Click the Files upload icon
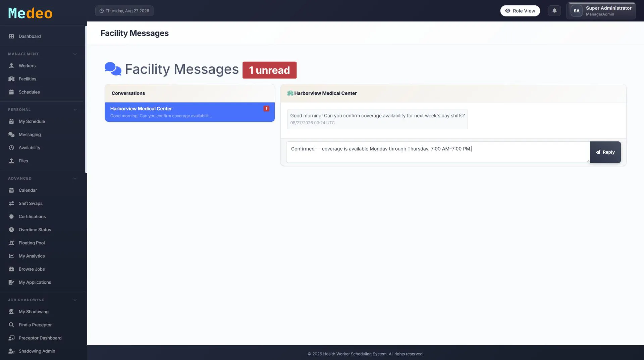Screen dimensions: 644x360 coord(11,161)
